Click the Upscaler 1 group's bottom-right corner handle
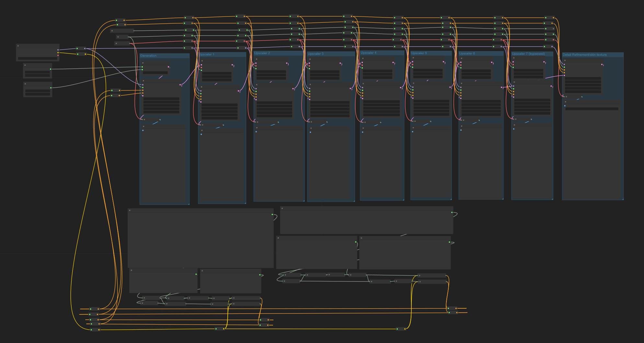 245,203
